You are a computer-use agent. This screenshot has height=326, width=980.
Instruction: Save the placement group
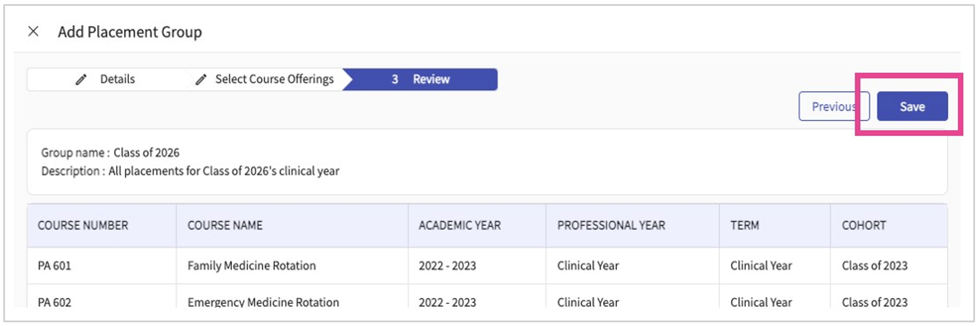912,106
